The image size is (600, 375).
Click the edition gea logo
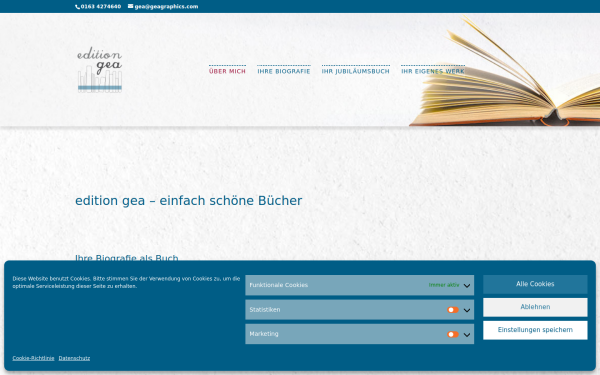pos(100,69)
